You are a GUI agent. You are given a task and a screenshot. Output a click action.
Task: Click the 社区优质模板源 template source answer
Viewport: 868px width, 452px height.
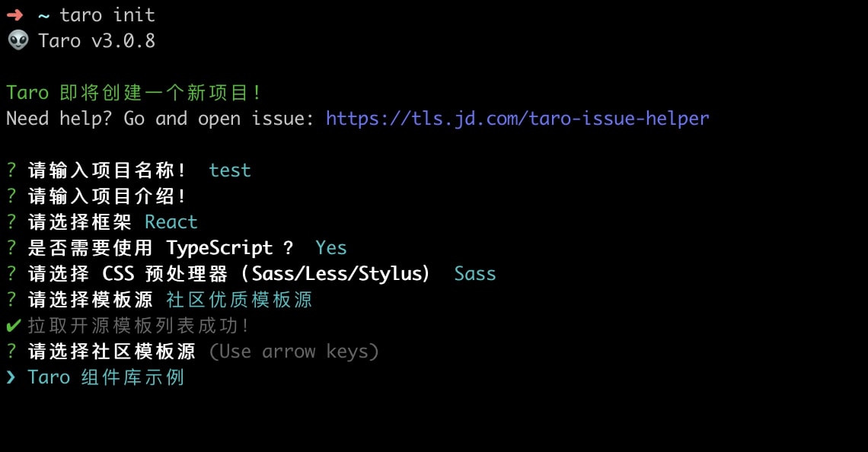click(x=239, y=300)
